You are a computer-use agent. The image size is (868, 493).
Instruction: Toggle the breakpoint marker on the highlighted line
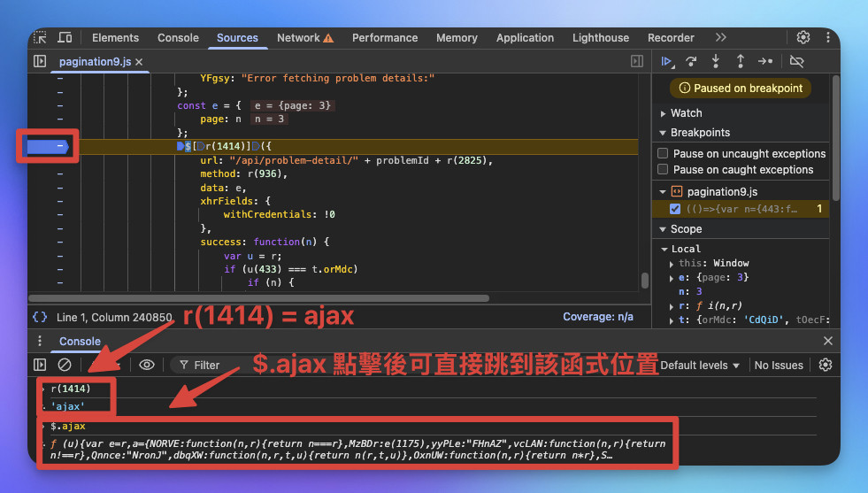pos(48,146)
